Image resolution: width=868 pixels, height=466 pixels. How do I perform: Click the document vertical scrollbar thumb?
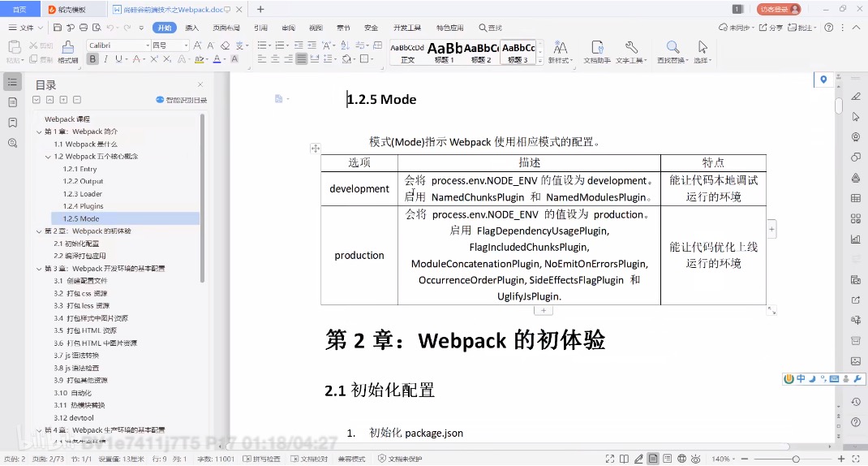pos(839,106)
